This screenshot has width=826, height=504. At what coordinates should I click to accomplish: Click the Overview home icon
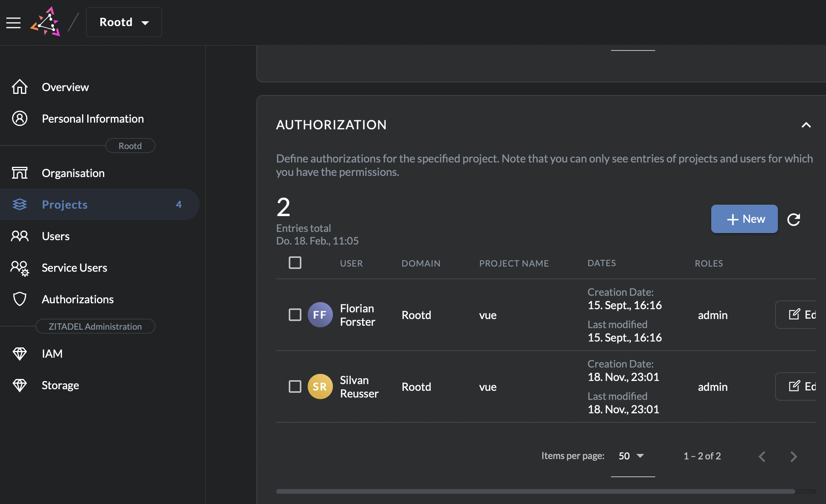tap(20, 87)
